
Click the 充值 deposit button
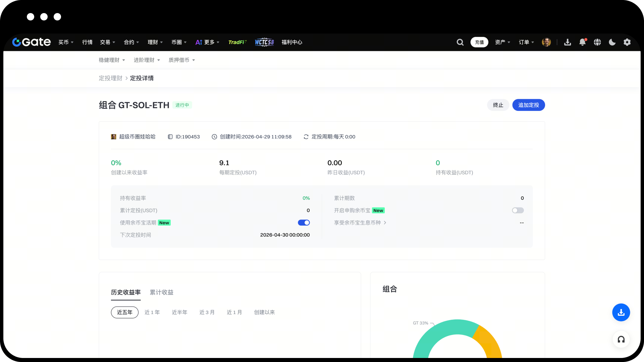(x=479, y=42)
